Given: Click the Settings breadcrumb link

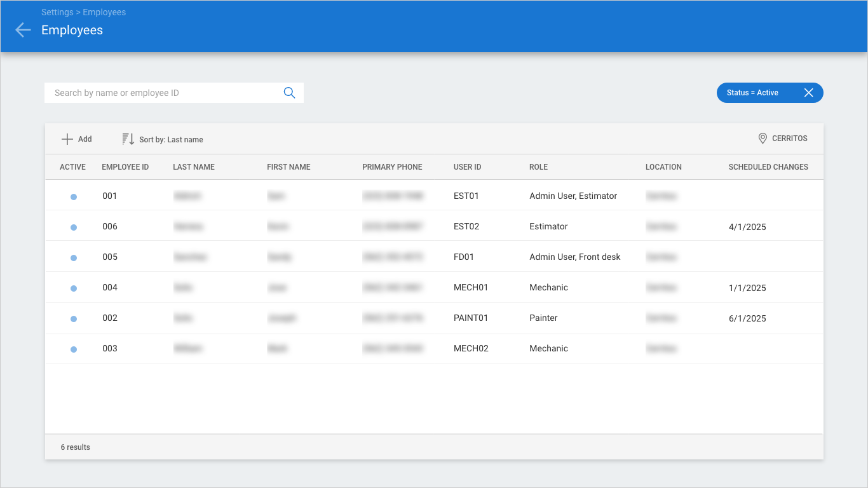Looking at the screenshot, I should (x=57, y=12).
